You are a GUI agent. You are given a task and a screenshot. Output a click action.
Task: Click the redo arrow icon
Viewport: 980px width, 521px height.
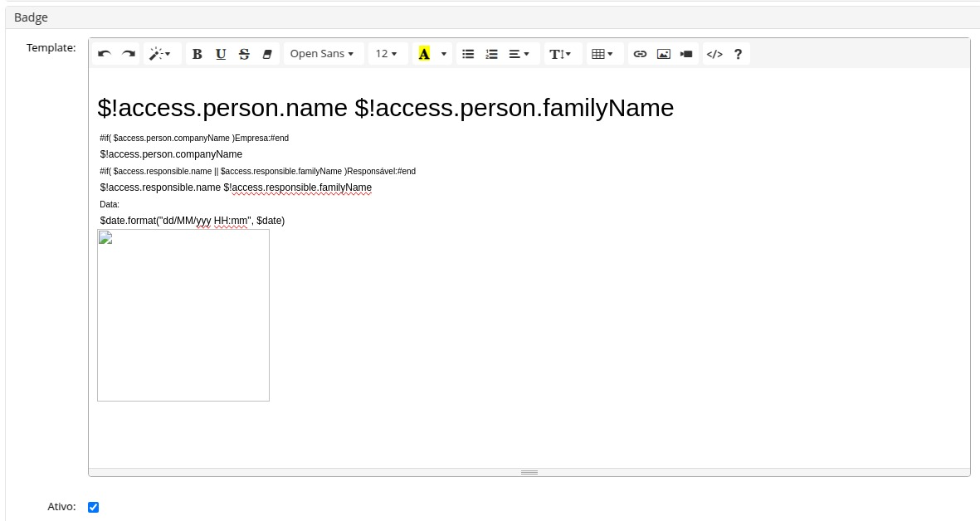click(x=129, y=54)
